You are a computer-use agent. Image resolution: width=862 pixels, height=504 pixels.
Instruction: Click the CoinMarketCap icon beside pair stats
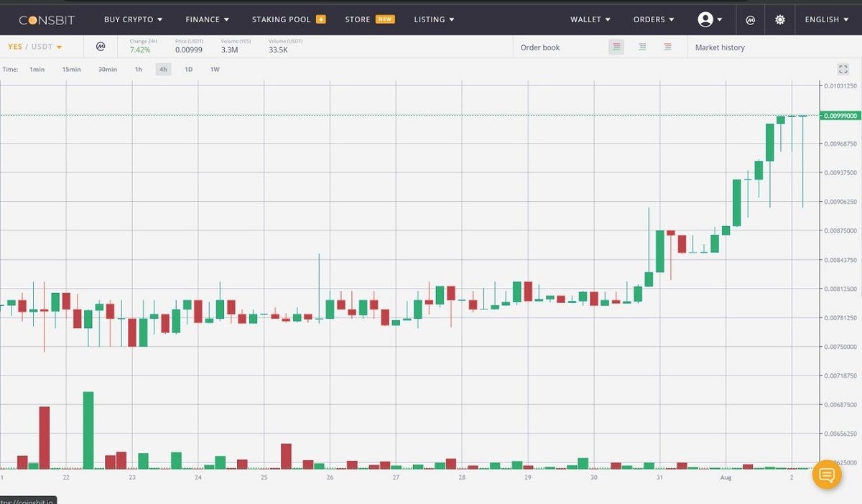click(101, 45)
